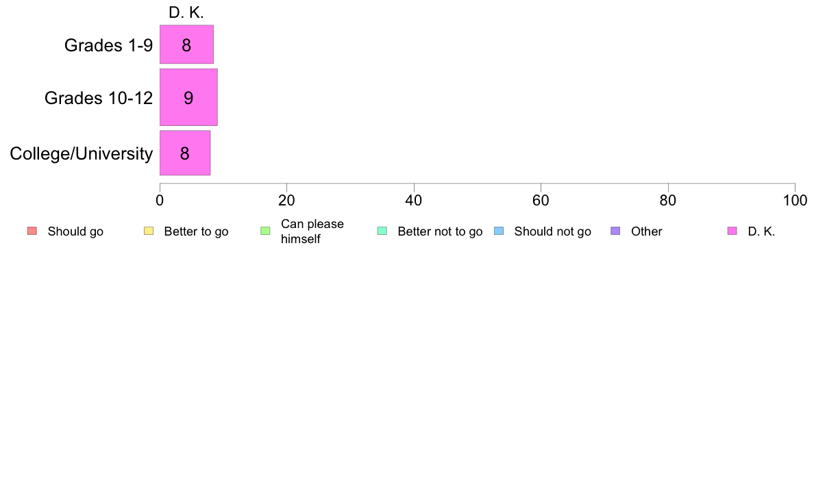Image resolution: width=814 pixels, height=504 pixels.
Task: Click the D. K. column header
Action: point(186,12)
